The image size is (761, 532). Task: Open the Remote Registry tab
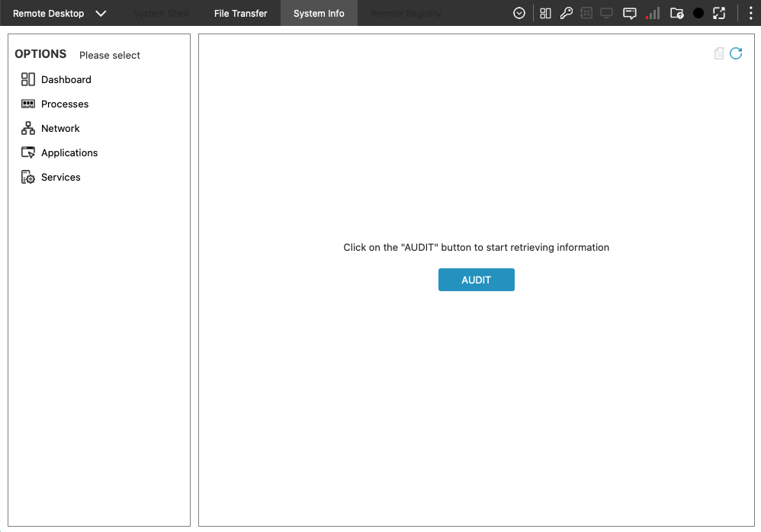click(x=406, y=14)
